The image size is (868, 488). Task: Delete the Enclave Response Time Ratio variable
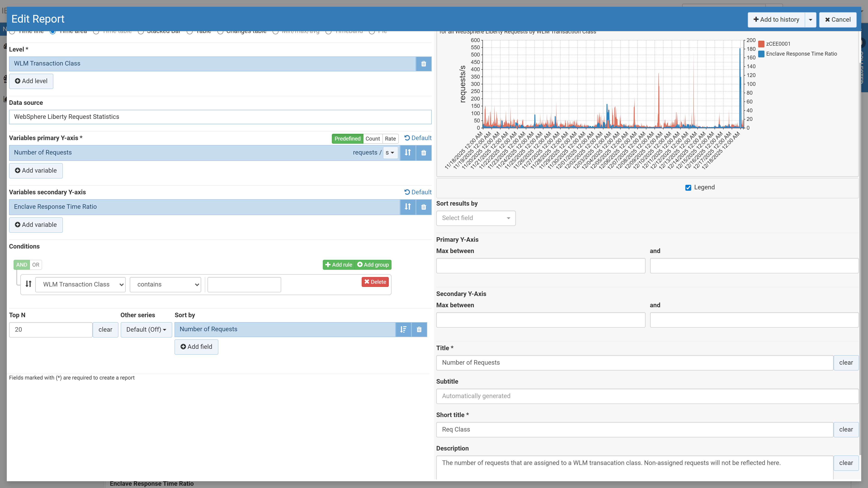(424, 207)
